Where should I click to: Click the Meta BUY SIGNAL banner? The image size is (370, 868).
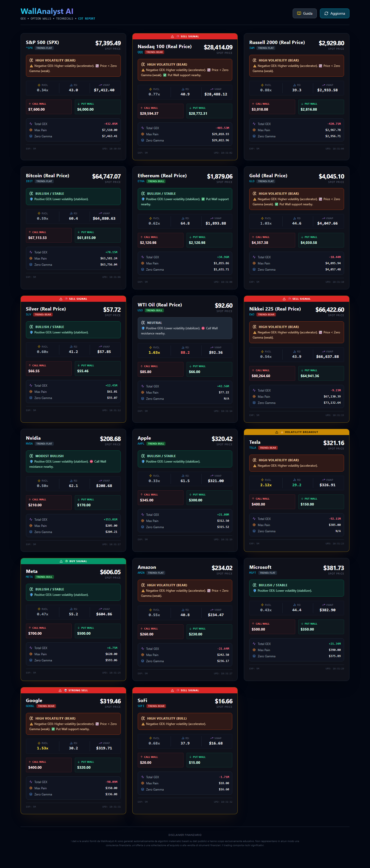tap(73, 561)
